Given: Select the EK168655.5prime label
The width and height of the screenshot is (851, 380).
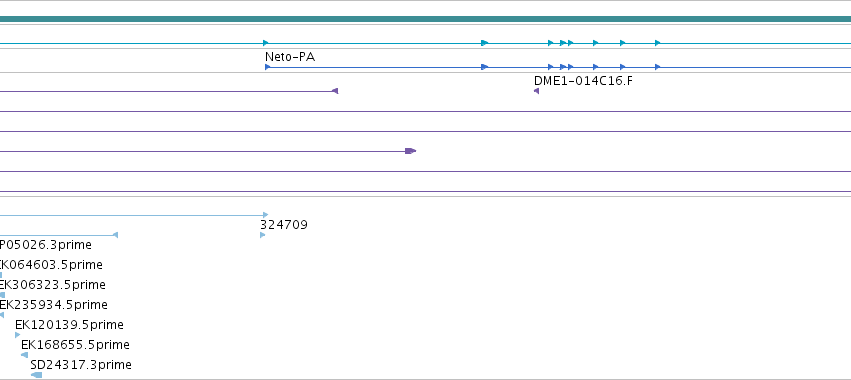Looking at the screenshot, I should [75, 345].
